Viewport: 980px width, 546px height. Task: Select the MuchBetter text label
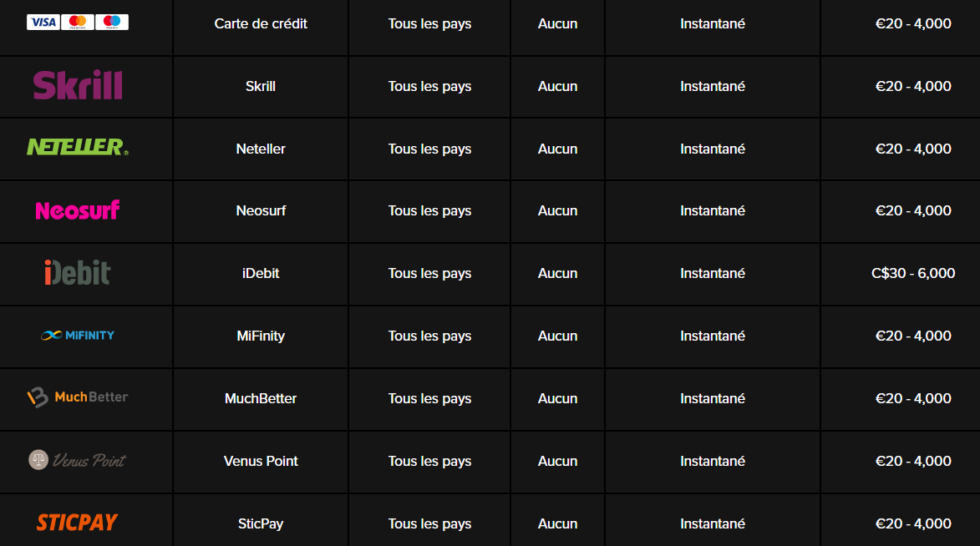tap(261, 398)
